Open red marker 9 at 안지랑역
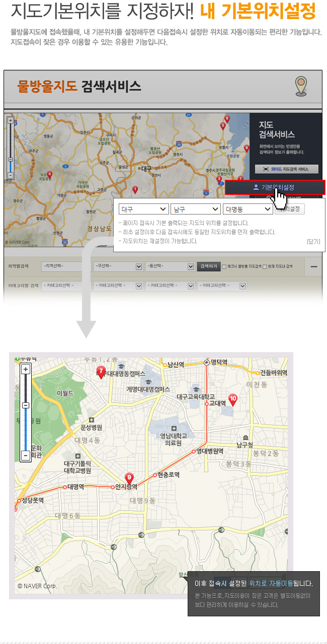 tap(129, 478)
